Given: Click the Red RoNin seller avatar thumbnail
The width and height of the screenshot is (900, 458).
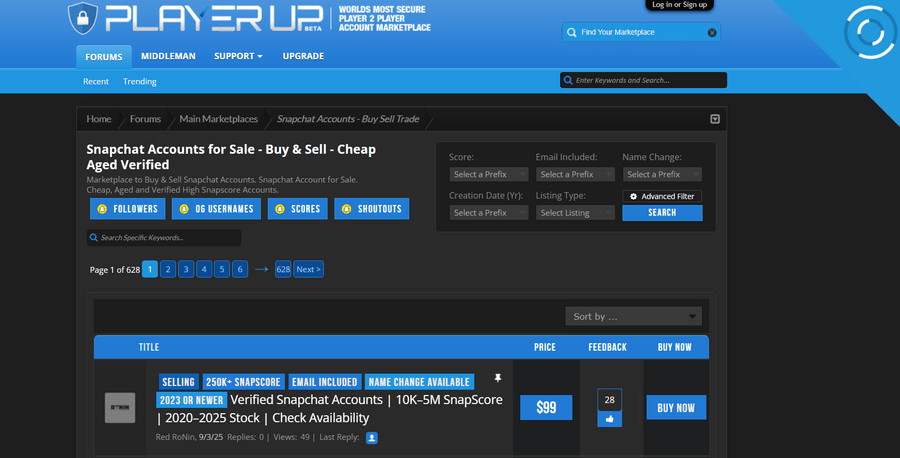Looking at the screenshot, I should [x=120, y=407].
